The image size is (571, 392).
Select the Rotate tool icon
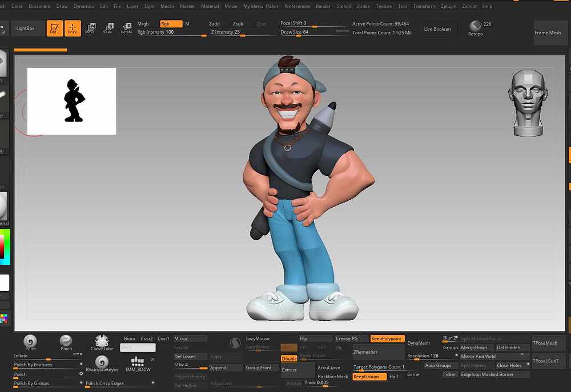pyautogui.click(x=126, y=29)
